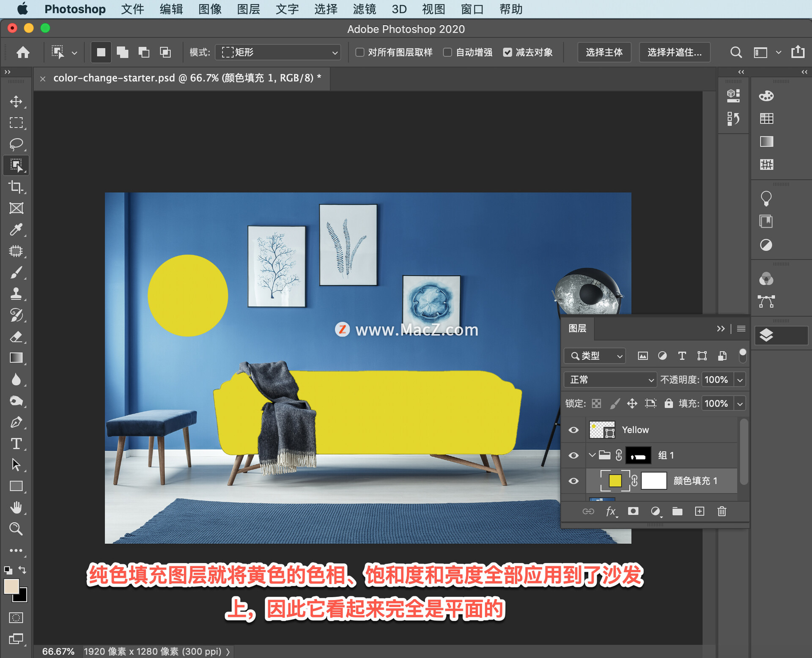Select the Eraser tool
The width and height of the screenshot is (812, 658).
point(16,337)
